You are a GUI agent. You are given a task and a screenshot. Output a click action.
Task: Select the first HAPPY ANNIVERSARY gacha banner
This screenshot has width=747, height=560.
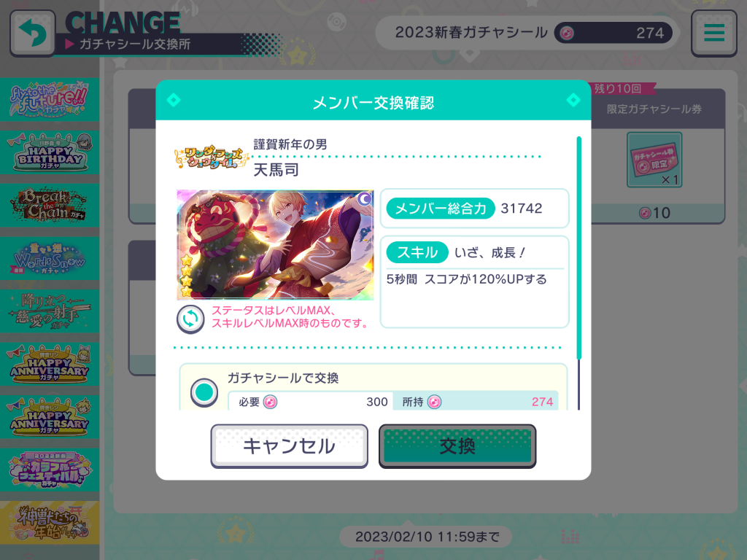coord(50,364)
